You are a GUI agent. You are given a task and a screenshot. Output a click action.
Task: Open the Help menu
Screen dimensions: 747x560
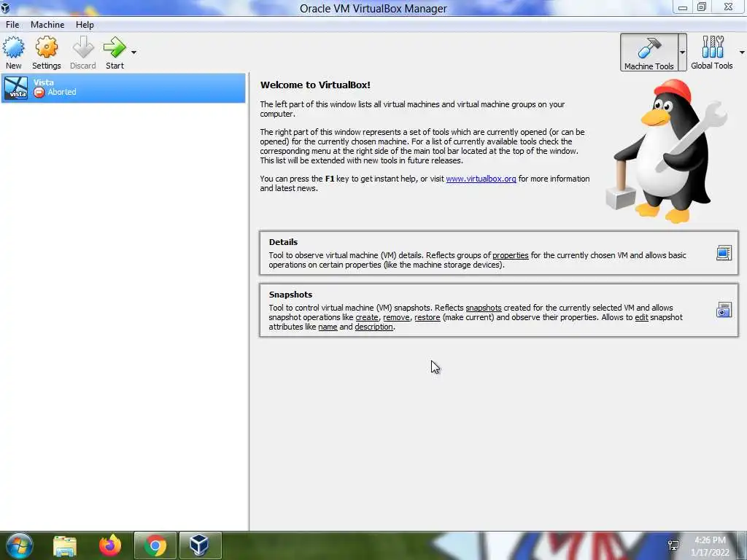click(x=85, y=25)
